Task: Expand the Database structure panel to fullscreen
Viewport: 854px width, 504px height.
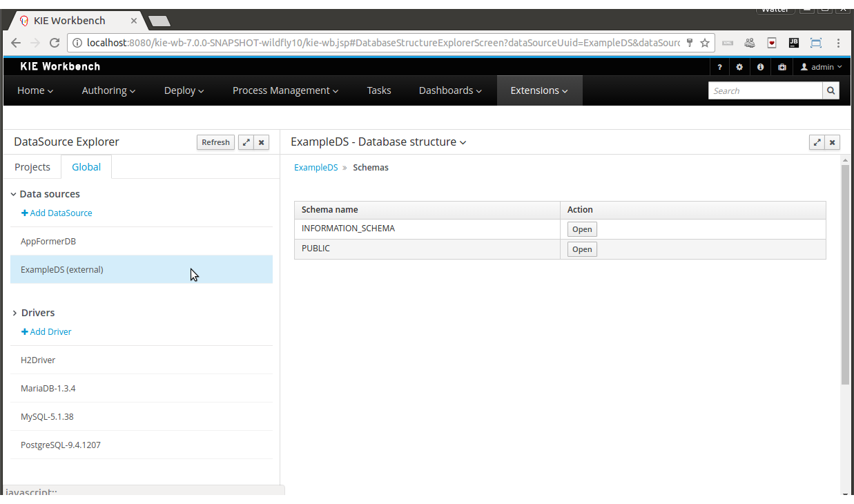Action: pyautogui.click(x=817, y=142)
